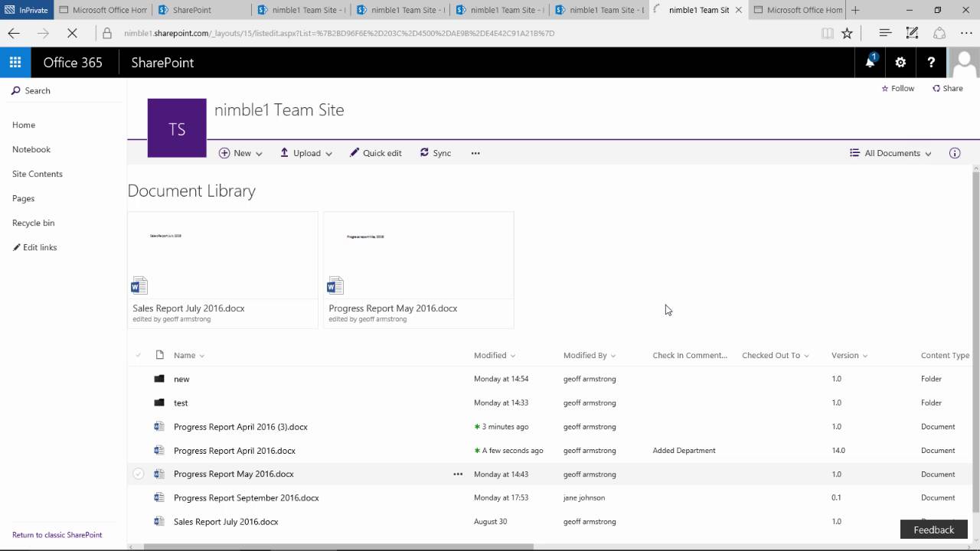Viewport: 980px width, 551px height.
Task: Expand the Upload dropdown menu
Action: [x=305, y=153]
